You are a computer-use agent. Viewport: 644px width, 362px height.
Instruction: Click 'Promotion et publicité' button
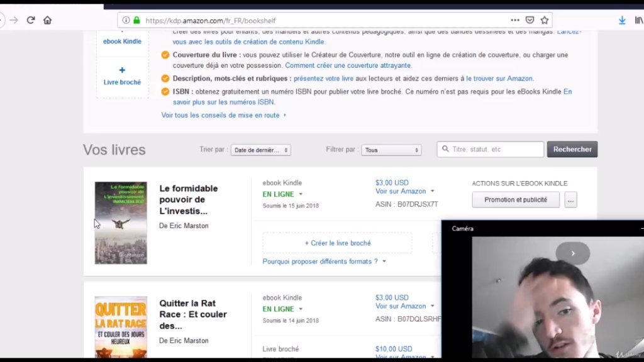click(516, 200)
